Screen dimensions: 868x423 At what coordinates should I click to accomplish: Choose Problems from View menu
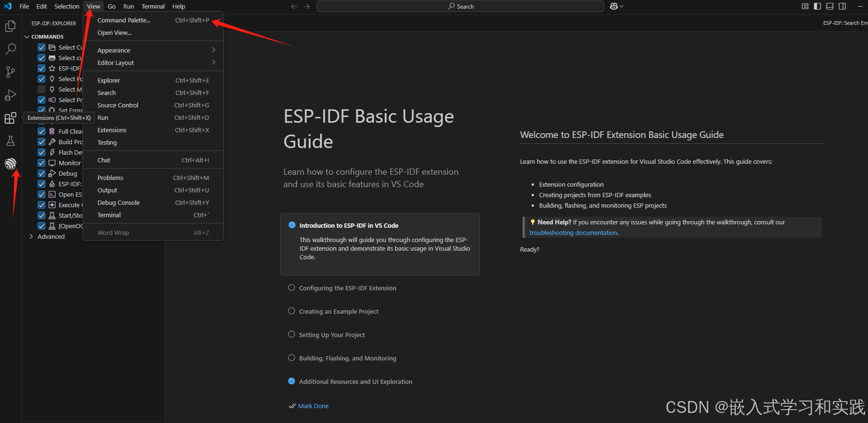pyautogui.click(x=153, y=178)
